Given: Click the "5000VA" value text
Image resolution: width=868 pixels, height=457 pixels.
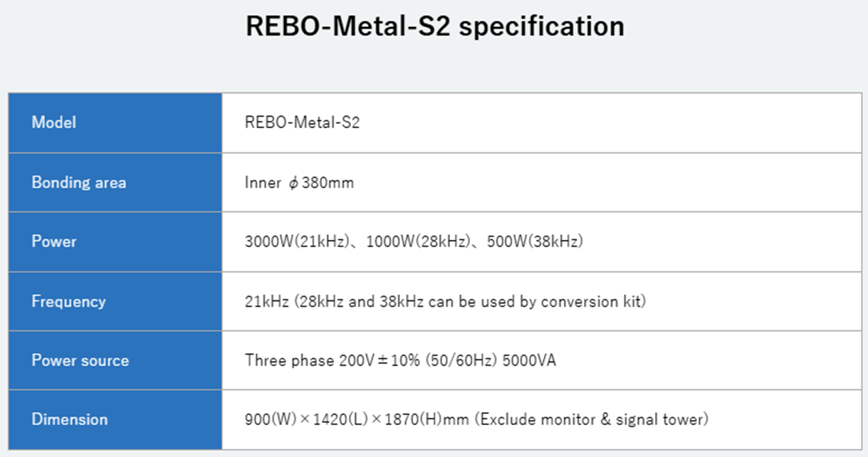Looking at the screenshot, I should tap(529, 361).
